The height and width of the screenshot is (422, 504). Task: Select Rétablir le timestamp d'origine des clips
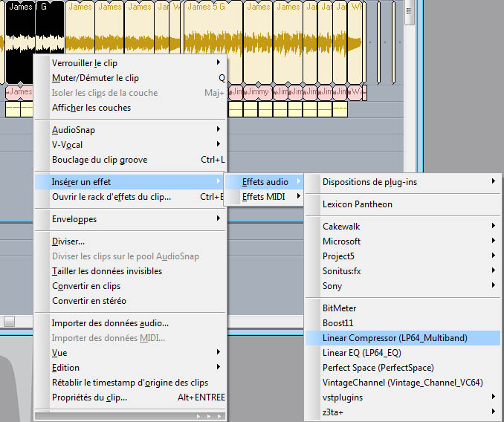[x=130, y=383]
